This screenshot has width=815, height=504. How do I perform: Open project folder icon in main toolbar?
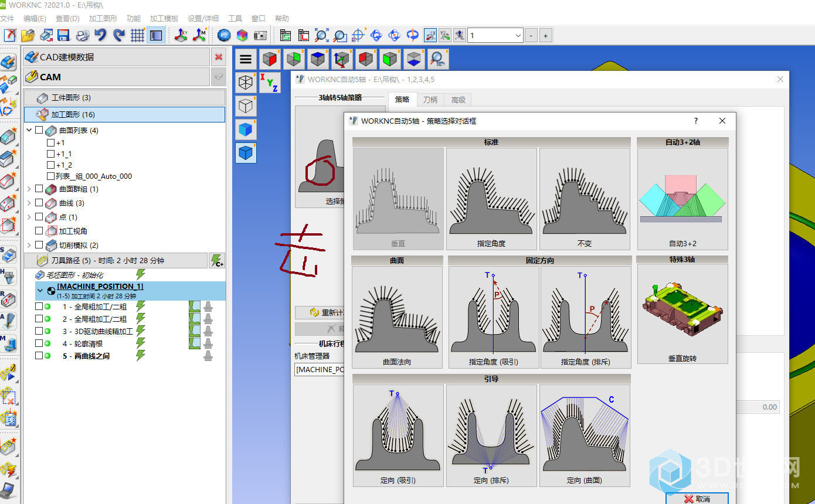28,35
